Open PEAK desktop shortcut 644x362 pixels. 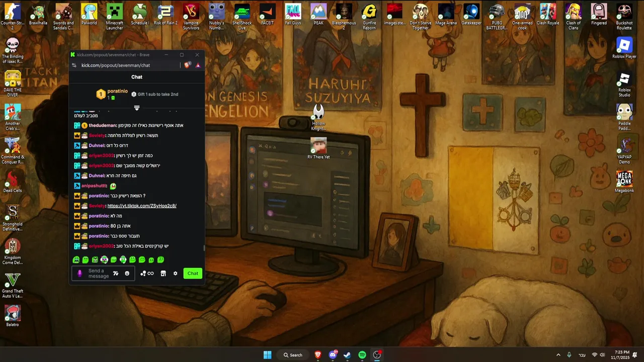tap(318, 15)
